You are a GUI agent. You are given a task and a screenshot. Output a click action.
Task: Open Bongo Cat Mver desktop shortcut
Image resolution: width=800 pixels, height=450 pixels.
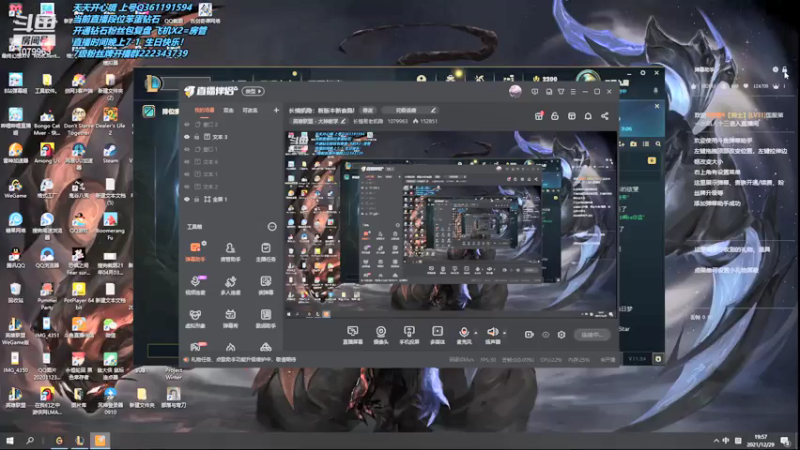tap(46, 121)
